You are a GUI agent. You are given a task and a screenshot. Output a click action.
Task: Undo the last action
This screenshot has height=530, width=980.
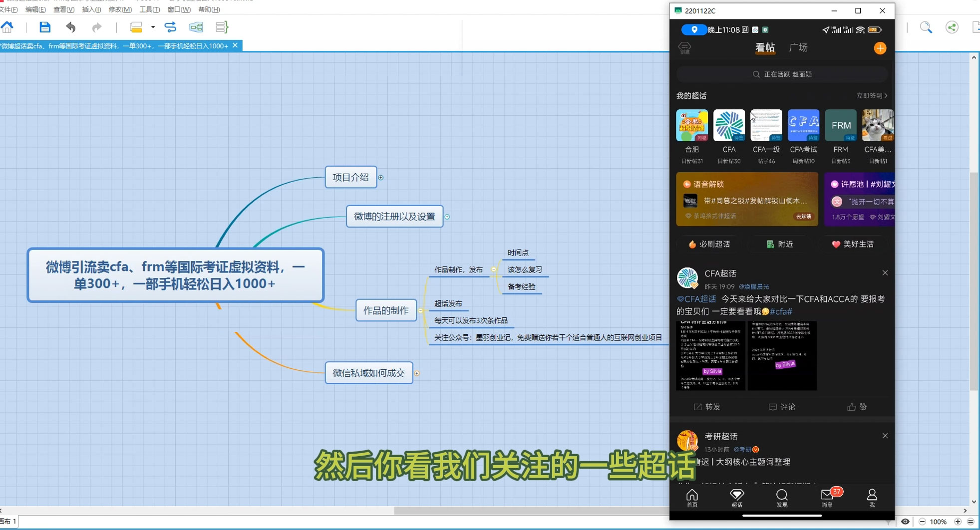[x=70, y=27]
